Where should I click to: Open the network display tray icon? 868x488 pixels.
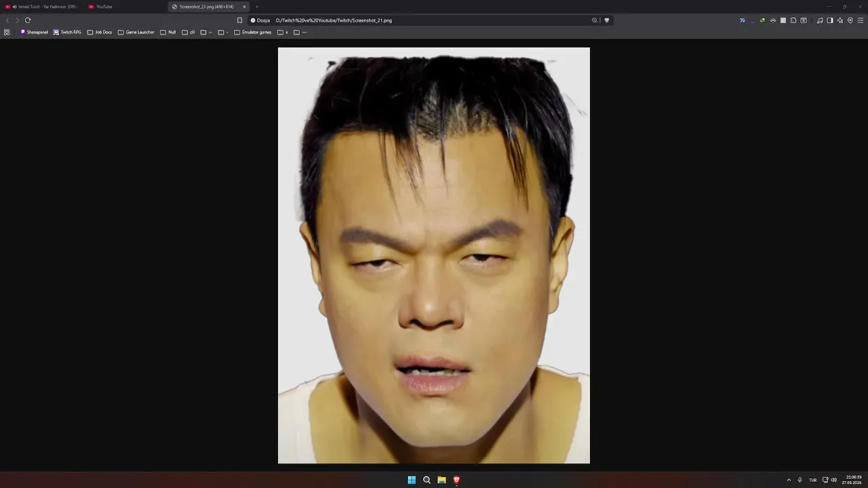pos(825,480)
